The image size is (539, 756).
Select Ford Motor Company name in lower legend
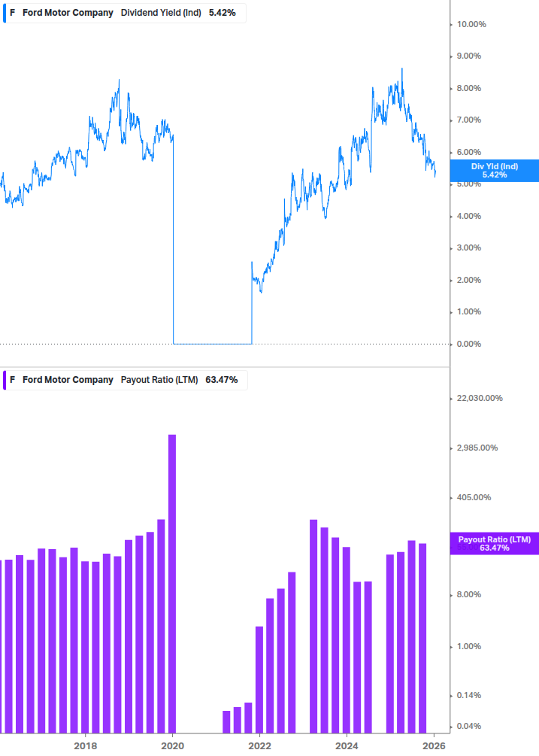pos(68,380)
